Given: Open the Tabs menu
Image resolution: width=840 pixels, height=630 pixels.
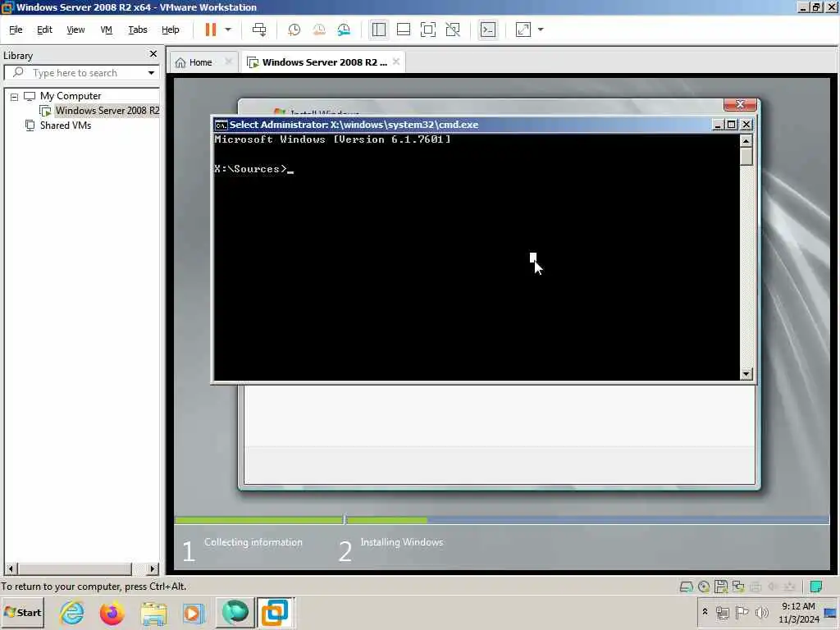Looking at the screenshot, I should click(138, 30).
